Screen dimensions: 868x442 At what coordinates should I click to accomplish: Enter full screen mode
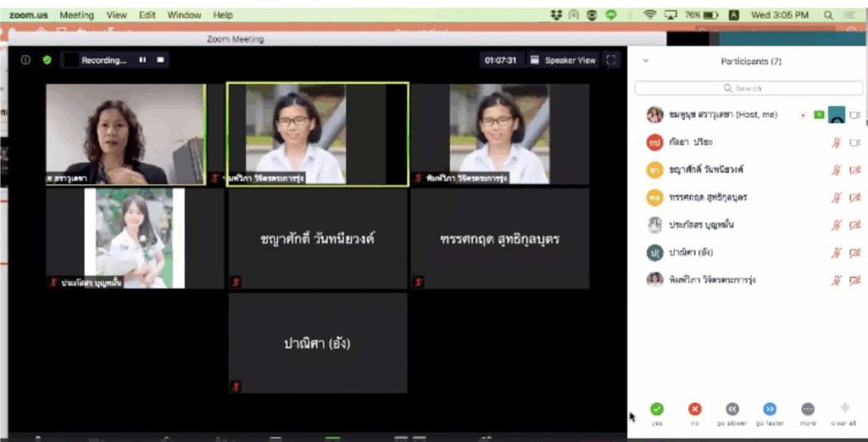(612, 60)
